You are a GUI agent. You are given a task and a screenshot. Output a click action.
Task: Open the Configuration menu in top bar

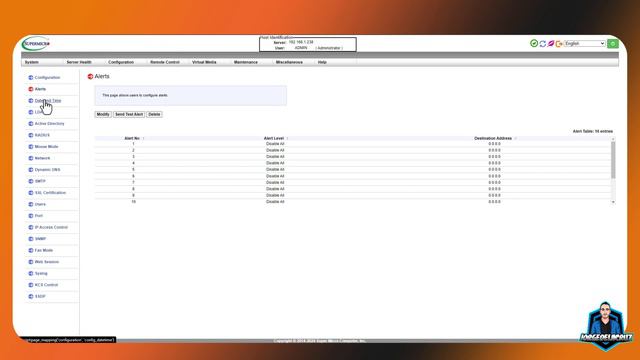pyautogui.click(x=121, y=62)
